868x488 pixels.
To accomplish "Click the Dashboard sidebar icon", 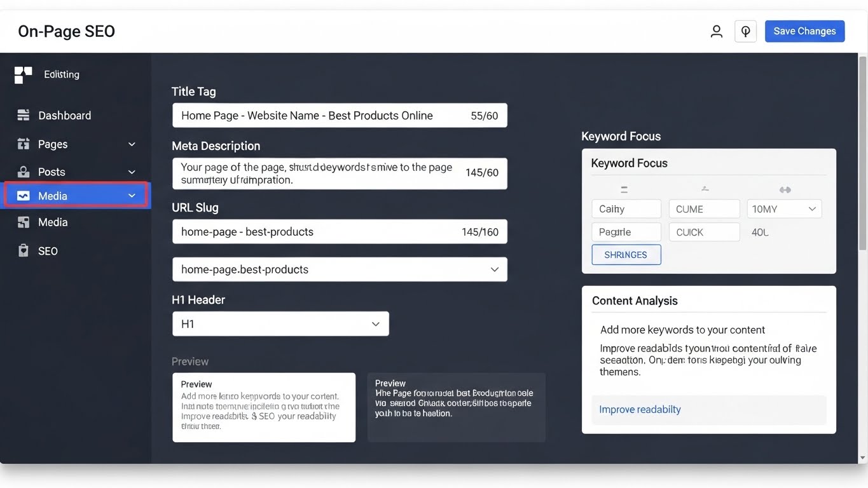I will pos(24,115).
